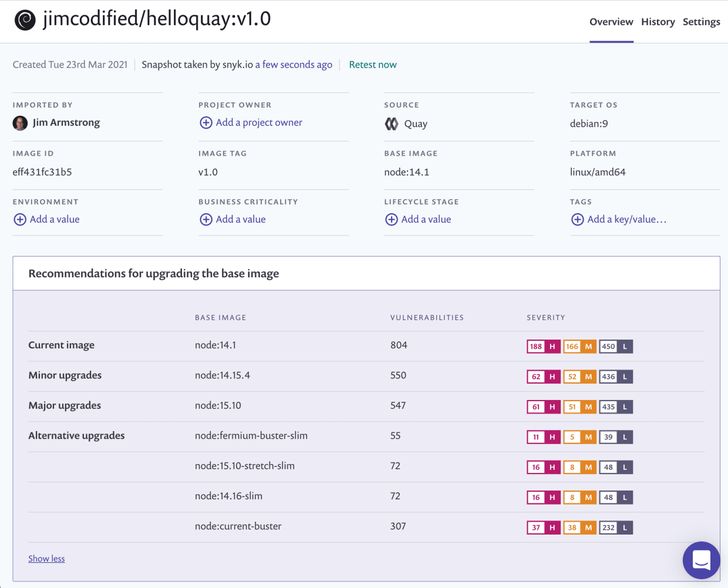Click the Quay source logo icon
This screenshot has height=588, width=728.
pyautogui.click(x=392, y=124)
